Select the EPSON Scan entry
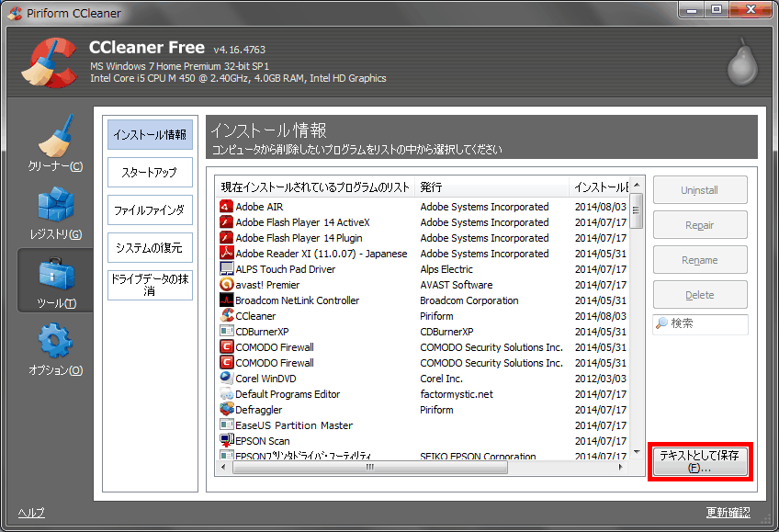 pyautogui.click(x=263, y=441)
